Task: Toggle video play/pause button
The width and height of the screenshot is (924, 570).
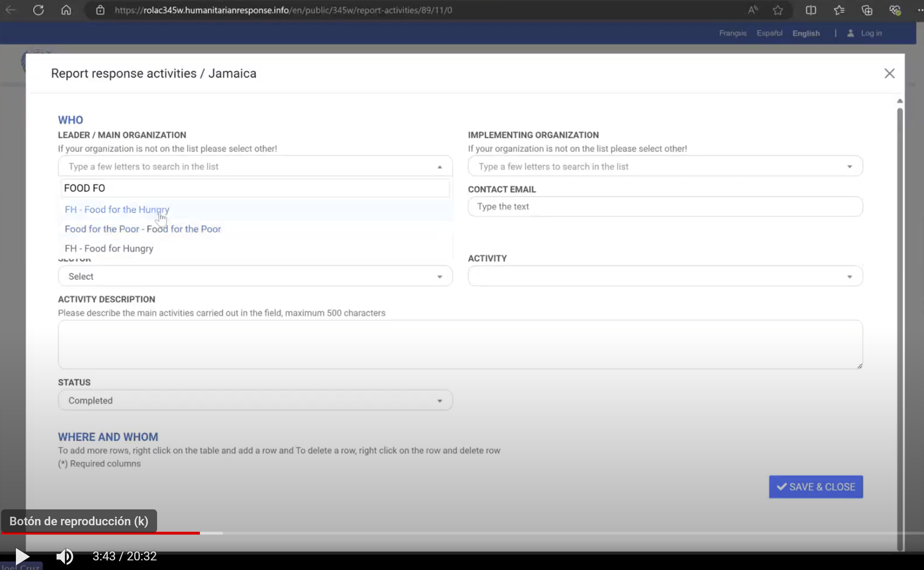Action: (22, 556)
